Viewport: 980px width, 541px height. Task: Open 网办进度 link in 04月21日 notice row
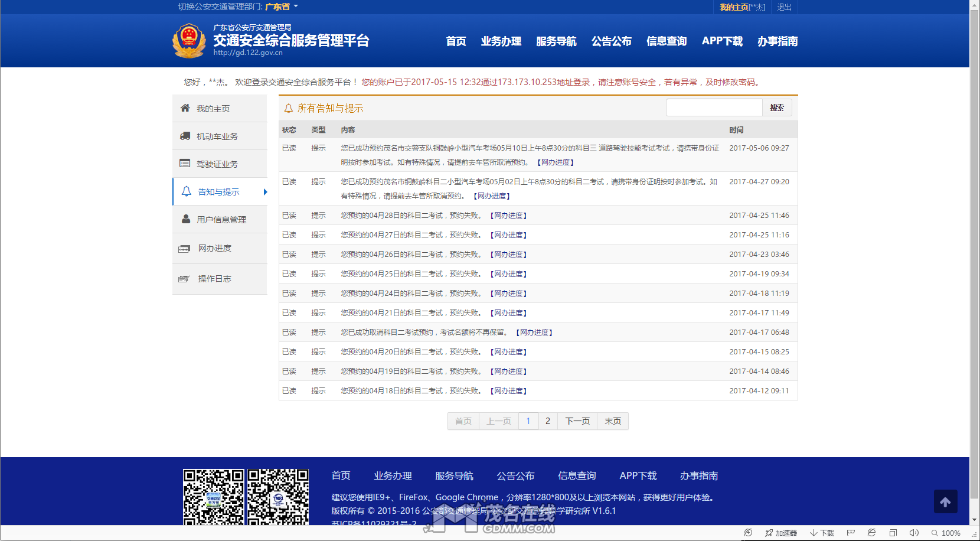coord(508,313)
